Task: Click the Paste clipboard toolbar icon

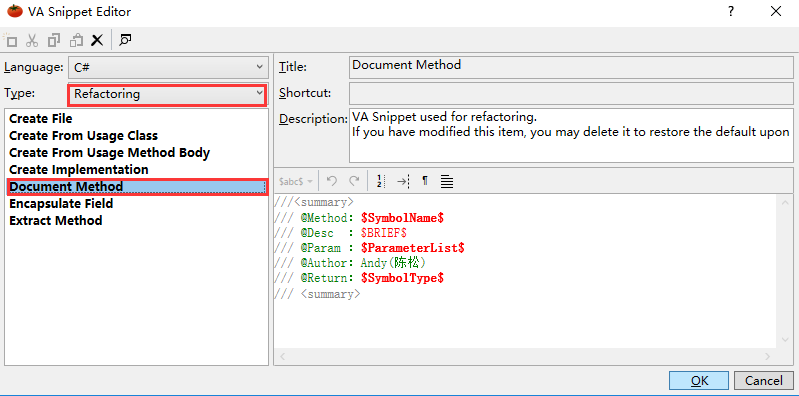Action: (76, 40)
